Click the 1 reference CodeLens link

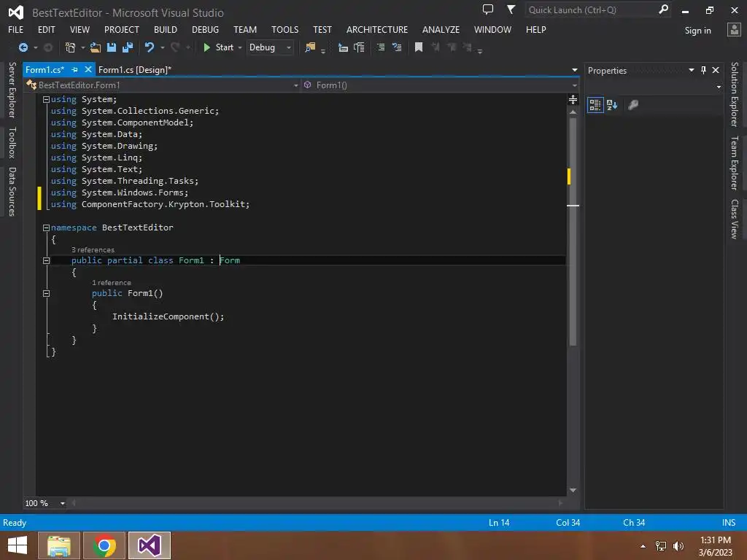(x=112, y=282)
